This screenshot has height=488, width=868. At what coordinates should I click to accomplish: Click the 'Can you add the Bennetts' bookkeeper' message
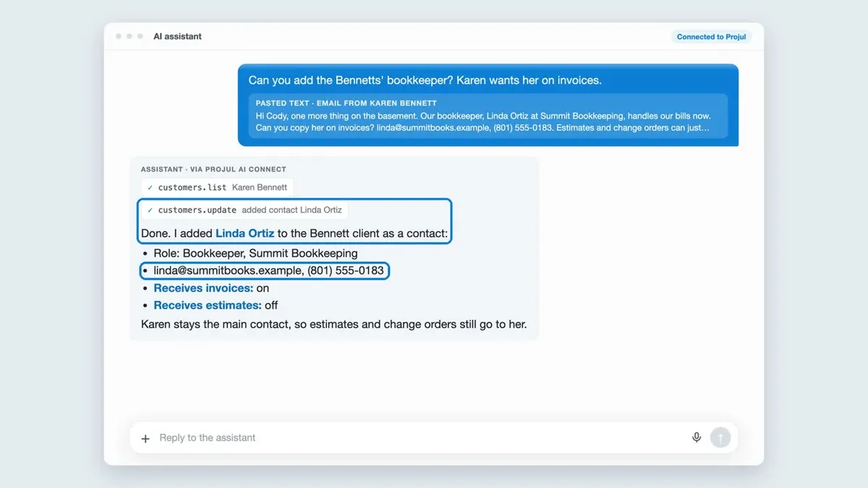pos(425,80)
